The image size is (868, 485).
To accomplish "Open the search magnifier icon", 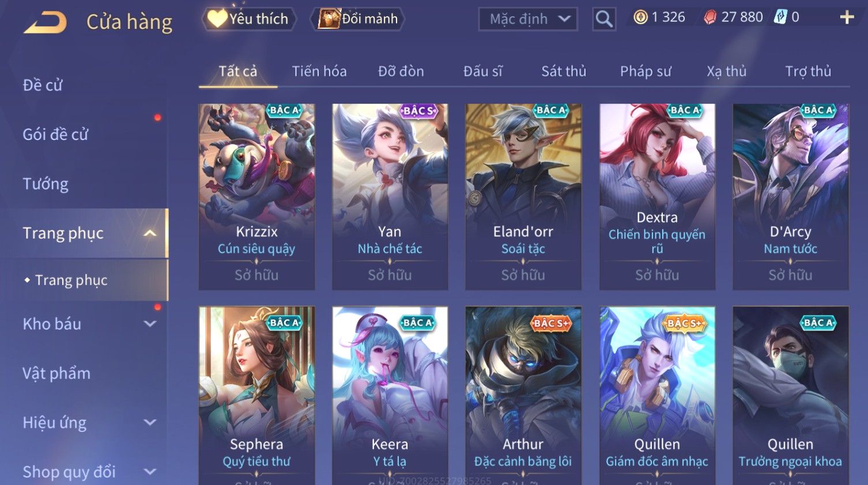I will coord(604,19).
